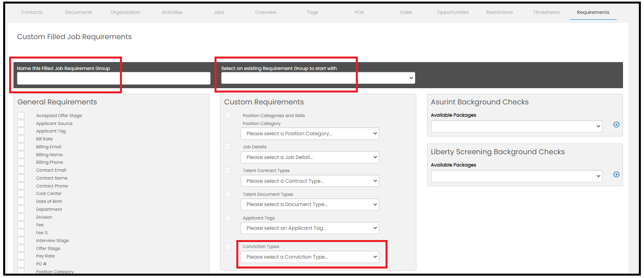644x278 pixels.
Task: Check Position Categories and Skills checkbox
Action: (x=228, y=115)
